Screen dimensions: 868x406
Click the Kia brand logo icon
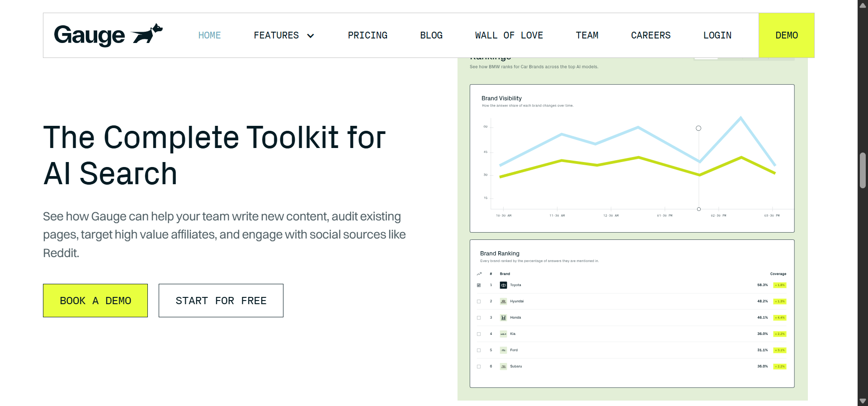(x=503, y=334)
